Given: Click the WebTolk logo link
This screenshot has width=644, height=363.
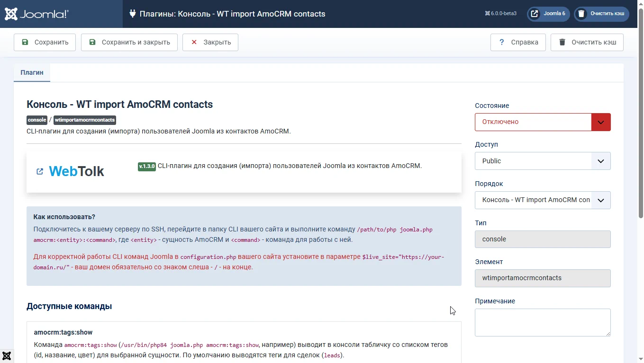Looking at the screenshot, I should click(76, 171).
